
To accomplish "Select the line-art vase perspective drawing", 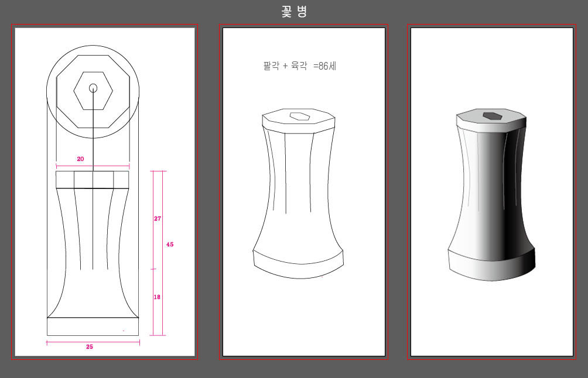I will [298, 193].
